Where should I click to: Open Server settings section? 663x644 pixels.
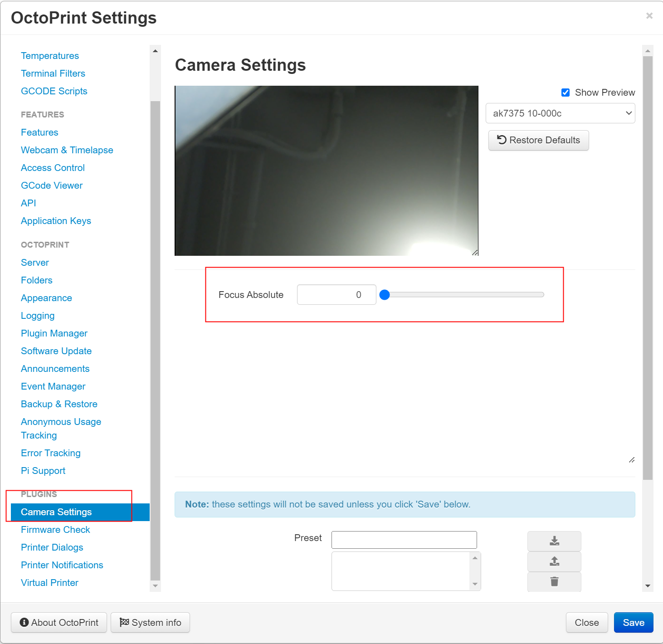point(35,263)
